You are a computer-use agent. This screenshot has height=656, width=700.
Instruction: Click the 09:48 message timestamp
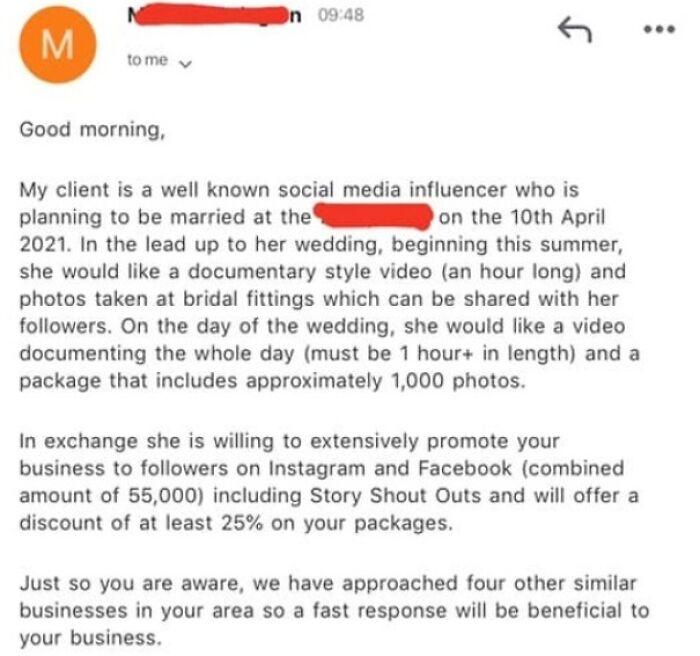pyautogui.click(x=341, y=15)
